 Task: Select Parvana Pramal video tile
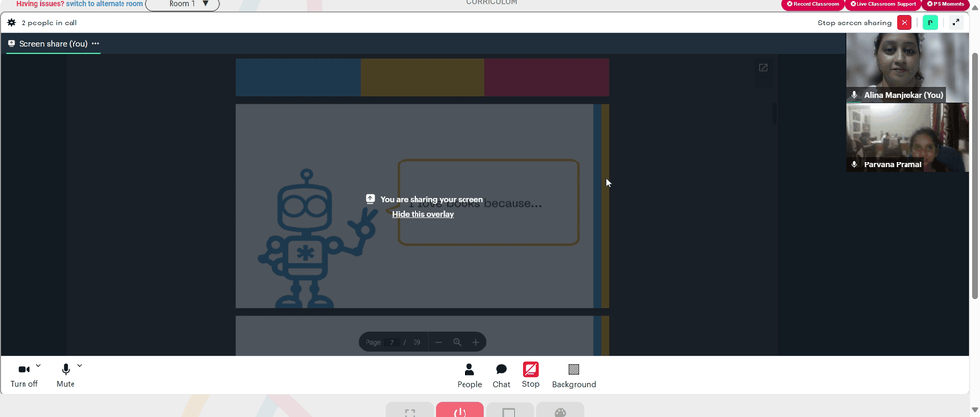[x=907, y=137]
